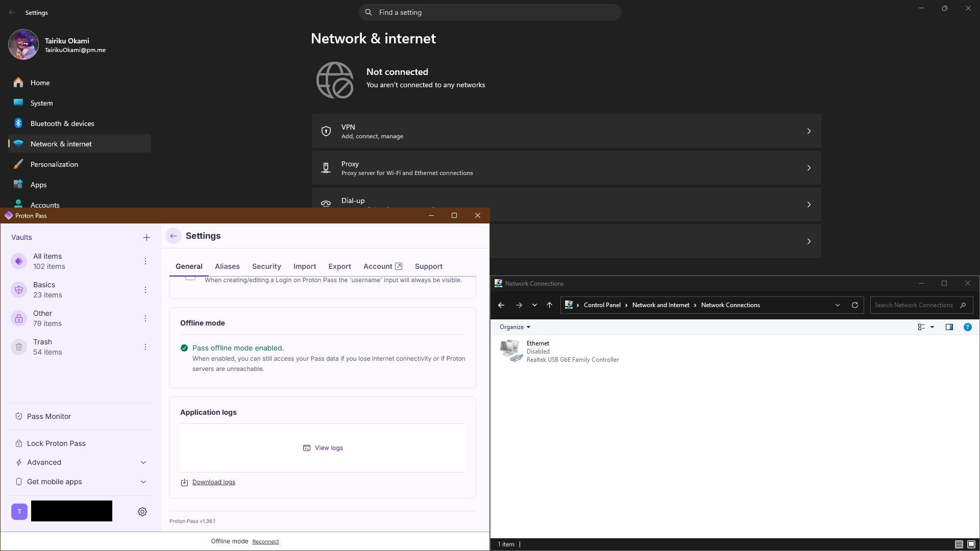Screen dimensions: 980x551
Task: Open Apps settings
Action: (80, 185)
